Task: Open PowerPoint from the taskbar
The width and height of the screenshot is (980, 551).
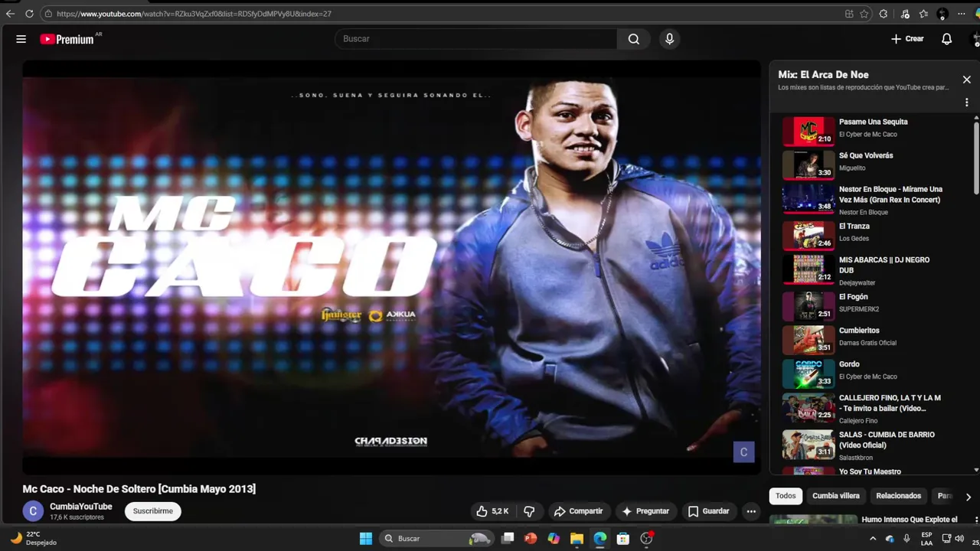Action: click(531, 539)
